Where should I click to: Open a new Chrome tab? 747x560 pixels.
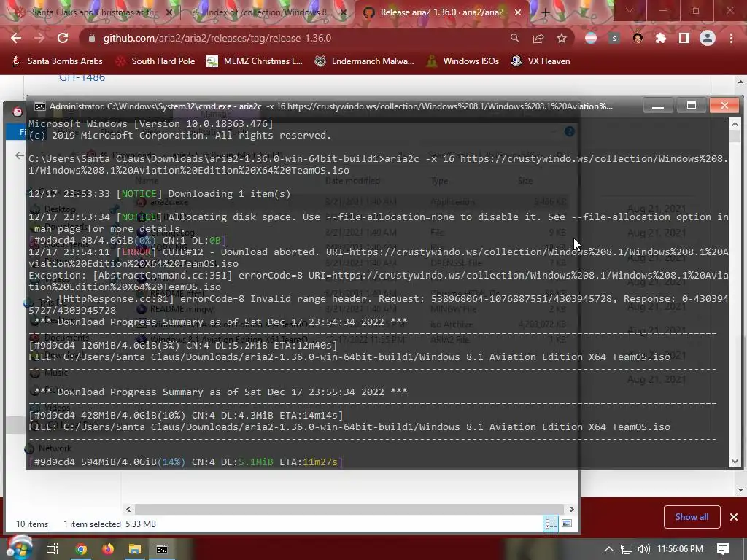point(545,12)
